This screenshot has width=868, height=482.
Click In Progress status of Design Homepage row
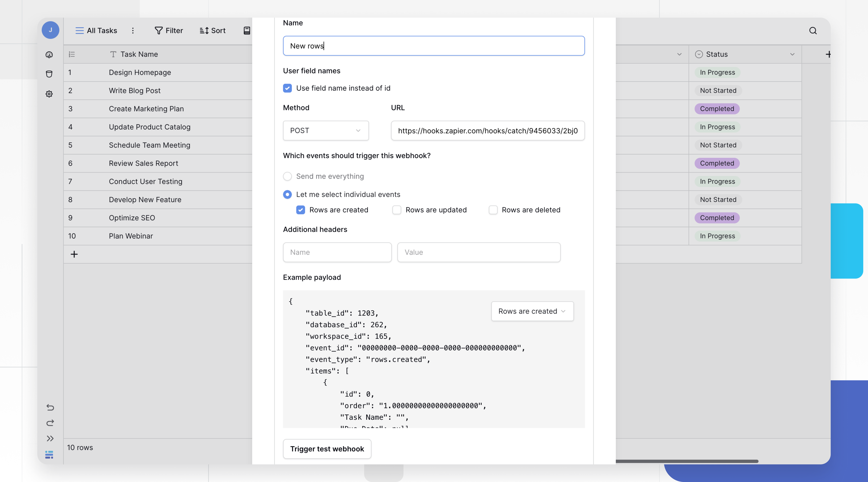717,72
